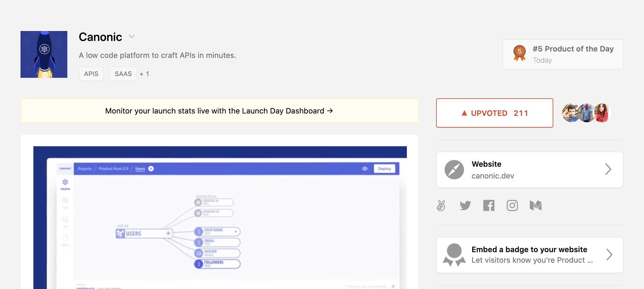Click the Deploy button in the preview
The image size is (644, 289).
(384, 169)
